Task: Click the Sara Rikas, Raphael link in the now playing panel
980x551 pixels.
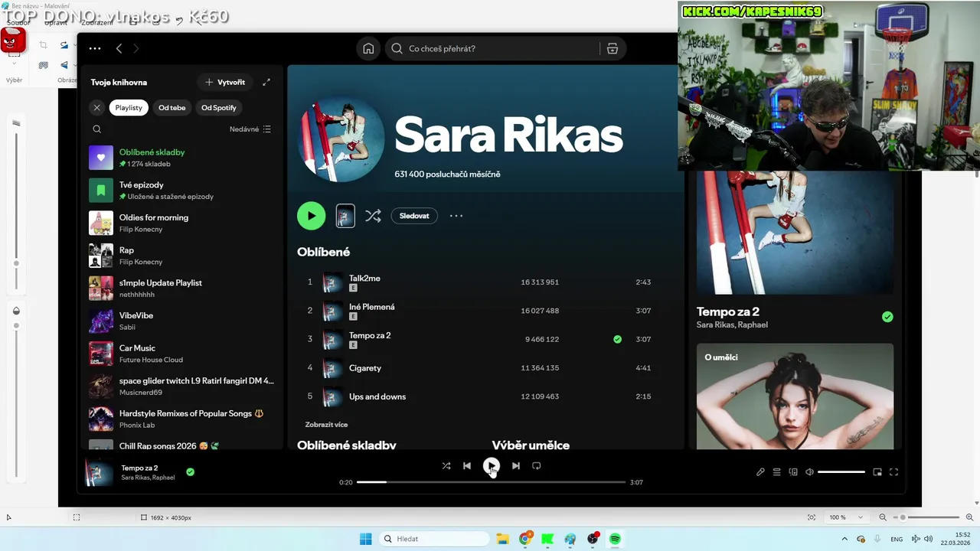Action: point(732,324)
